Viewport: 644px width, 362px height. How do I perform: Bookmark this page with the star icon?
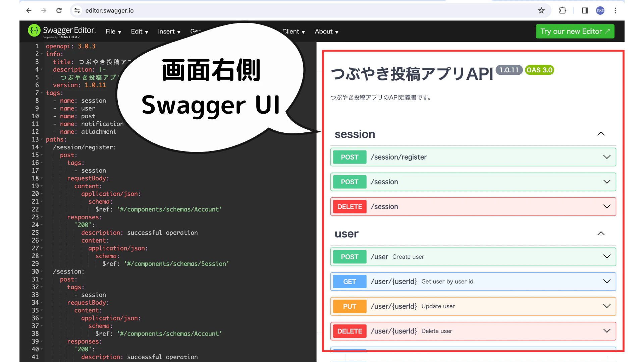coord(541,10)
